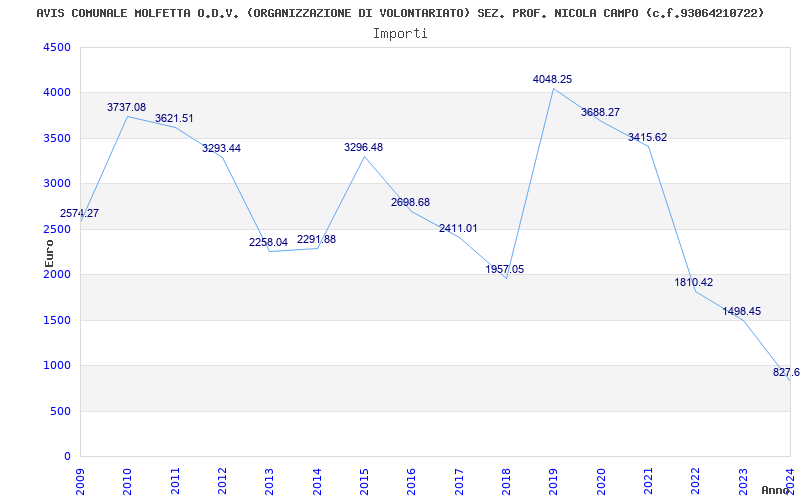This screenshot has width=800, height=500.
Task: Click y-axis value 2000
Action: (x=57, y=274)
